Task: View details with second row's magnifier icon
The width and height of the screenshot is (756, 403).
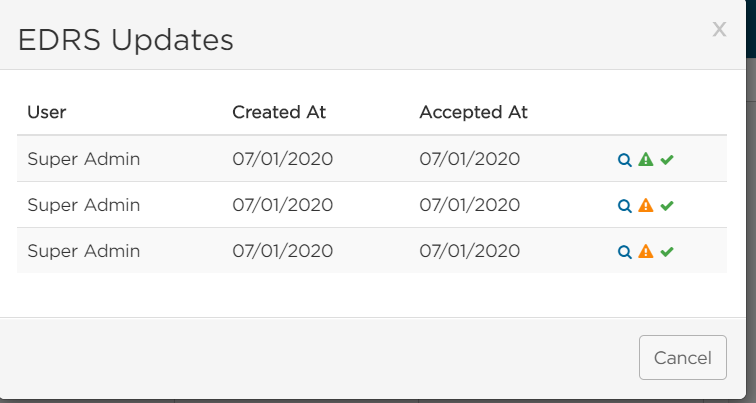Action: tap(624, 206)
